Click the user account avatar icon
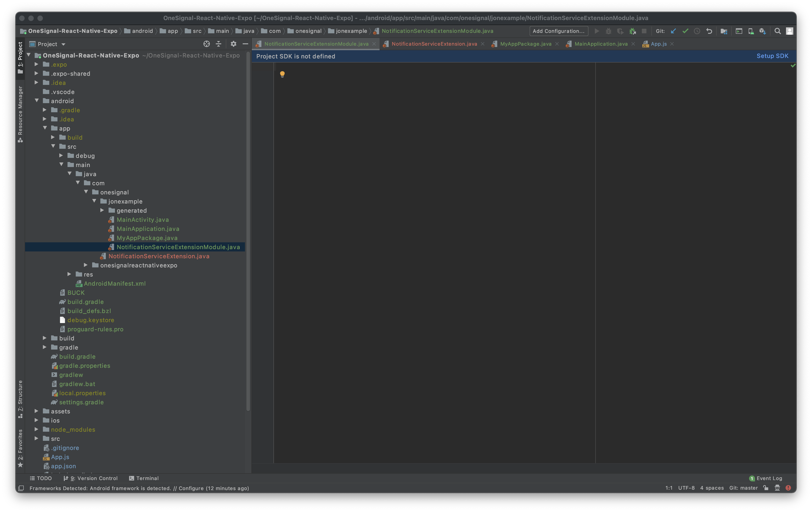 pyautogui.click(x=789, y=31)
